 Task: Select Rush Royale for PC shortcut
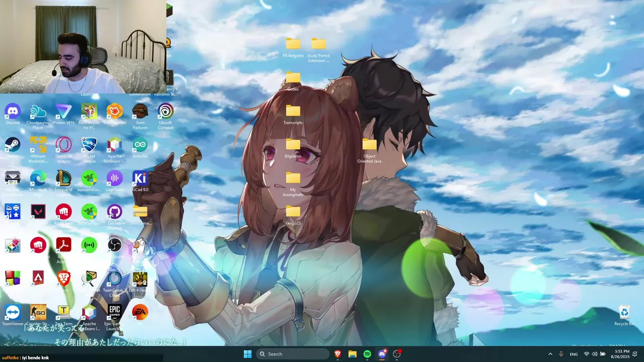(89, 117)
